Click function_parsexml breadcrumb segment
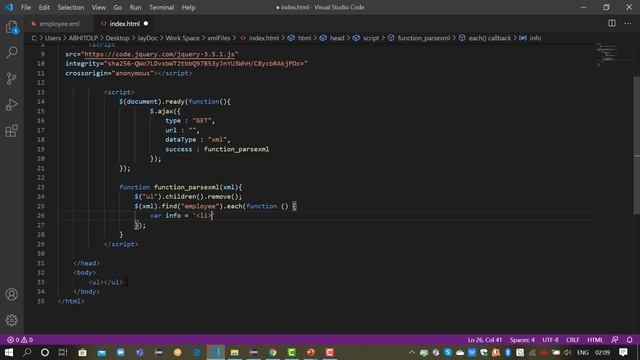This screenshot has height=360, width=640. 424,38
